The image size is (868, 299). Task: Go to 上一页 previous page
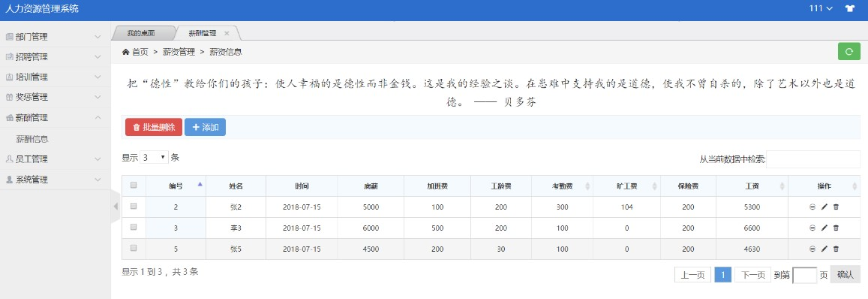[692, 275]
